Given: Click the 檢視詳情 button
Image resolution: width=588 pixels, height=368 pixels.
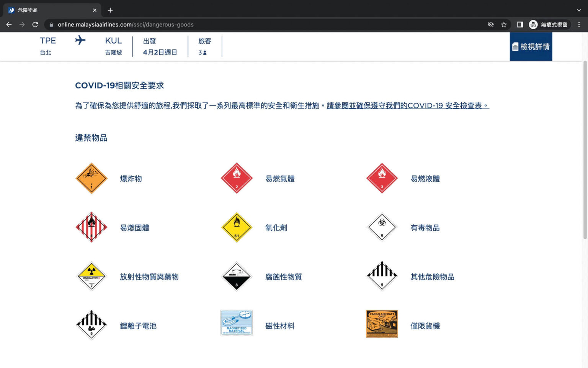Looking at the screenshot, I should tap(531, 46).
